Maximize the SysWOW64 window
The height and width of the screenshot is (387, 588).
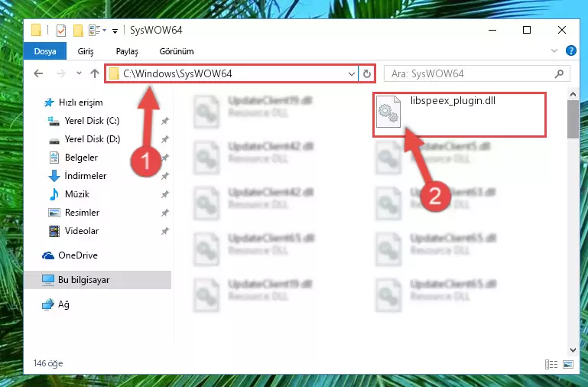click(x=527, y=30)
